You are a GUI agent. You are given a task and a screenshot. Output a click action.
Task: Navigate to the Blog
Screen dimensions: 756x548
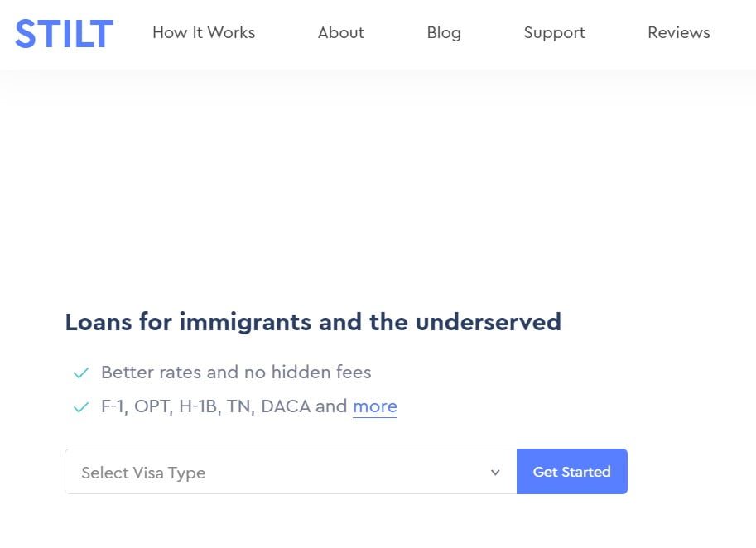(444, 33)
